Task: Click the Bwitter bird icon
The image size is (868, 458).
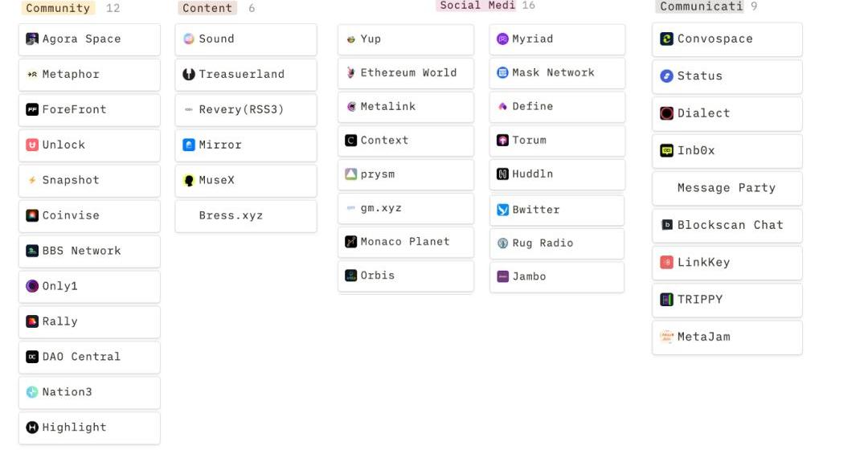Action: (x=503, y=210)
